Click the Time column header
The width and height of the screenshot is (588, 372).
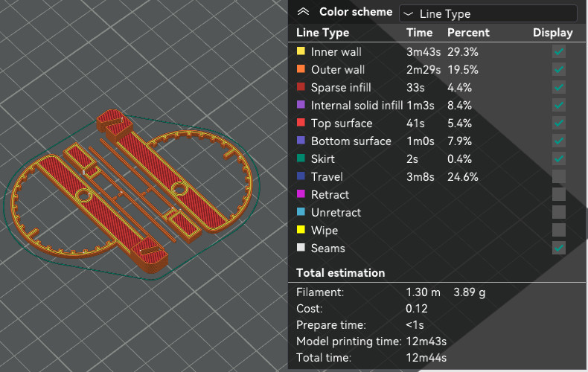(x=419, y=33)
